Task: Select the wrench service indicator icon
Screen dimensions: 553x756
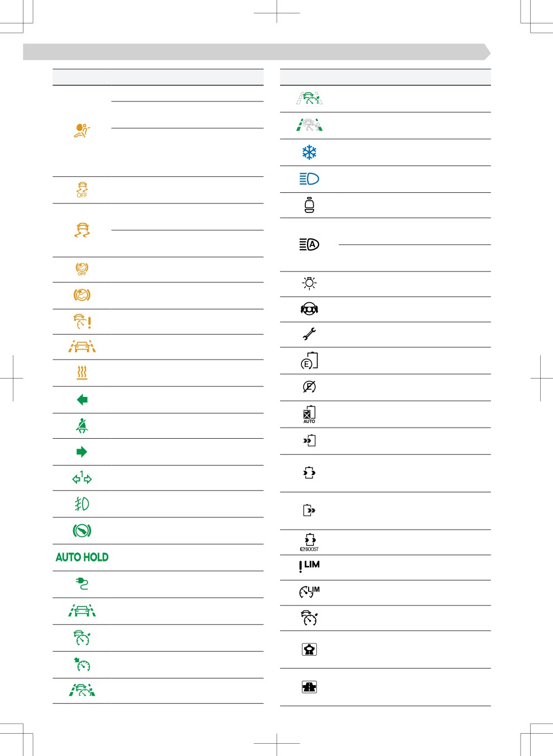Action: (x=309, y=334)
